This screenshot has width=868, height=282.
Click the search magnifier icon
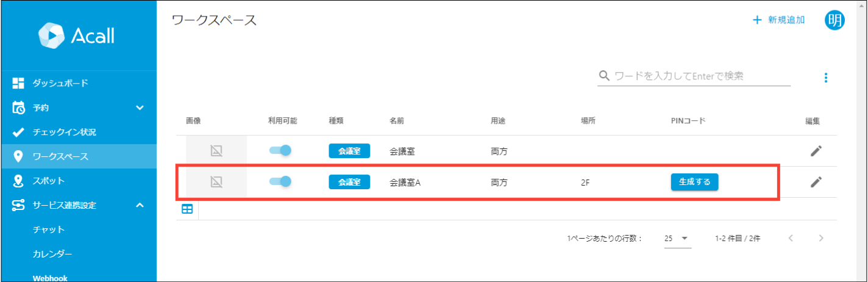605,76
